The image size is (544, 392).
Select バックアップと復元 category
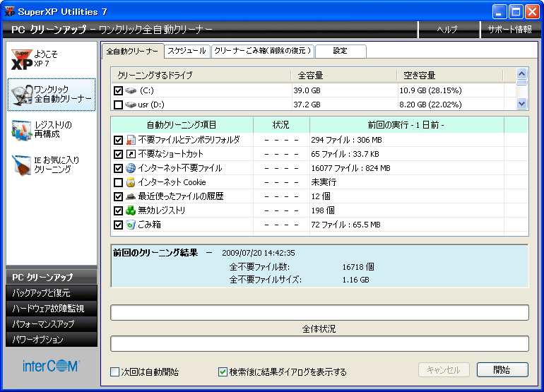(x=52, y=293)
